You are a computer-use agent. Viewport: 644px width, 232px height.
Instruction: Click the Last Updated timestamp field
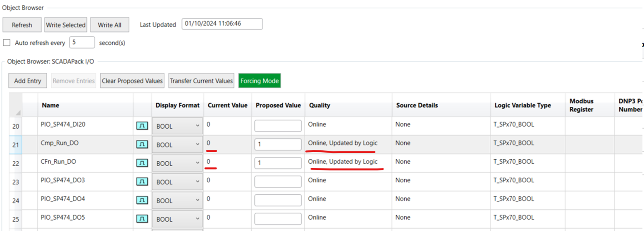tap(222, 24)
